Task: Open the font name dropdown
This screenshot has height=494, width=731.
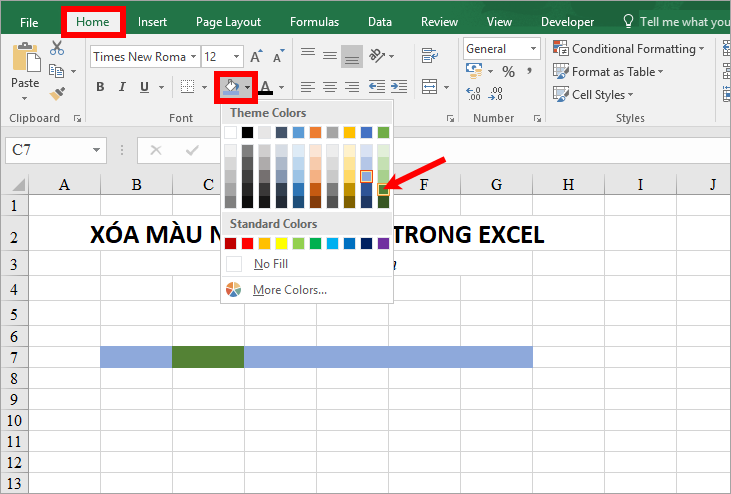Action: coord(193,57)
